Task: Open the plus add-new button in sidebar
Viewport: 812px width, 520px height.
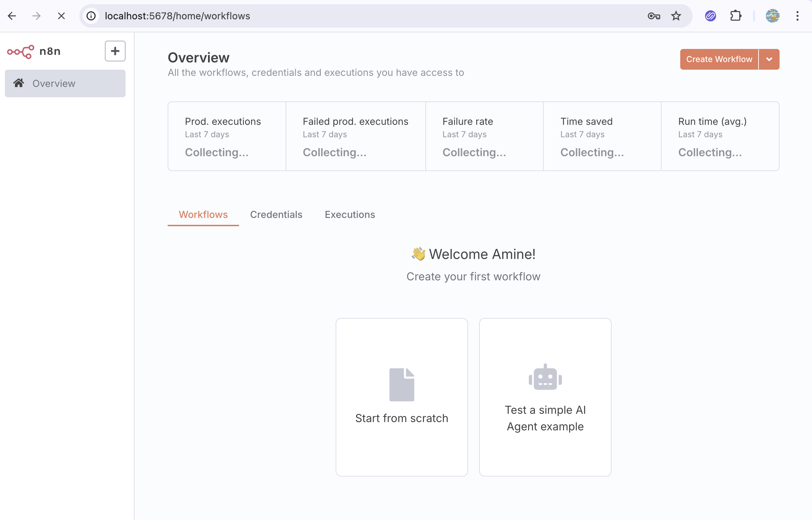Action: [x=115, y=51]
